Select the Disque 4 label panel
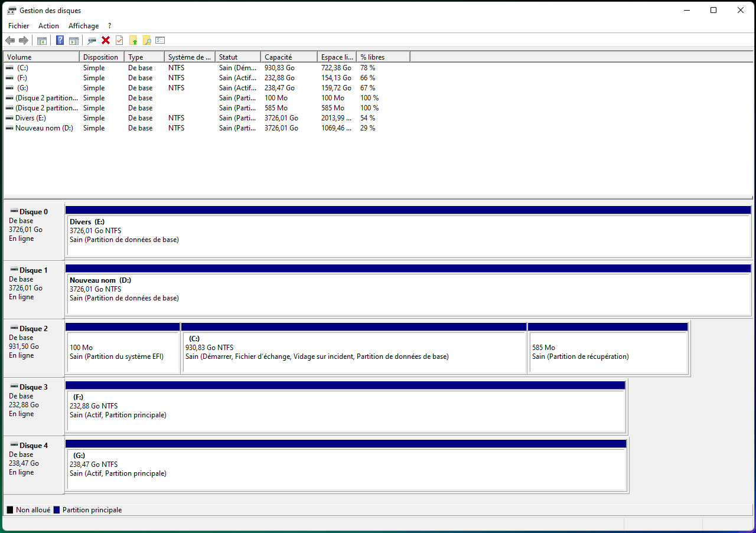Screen dimensions: 756x533 [x=34, y=465]
